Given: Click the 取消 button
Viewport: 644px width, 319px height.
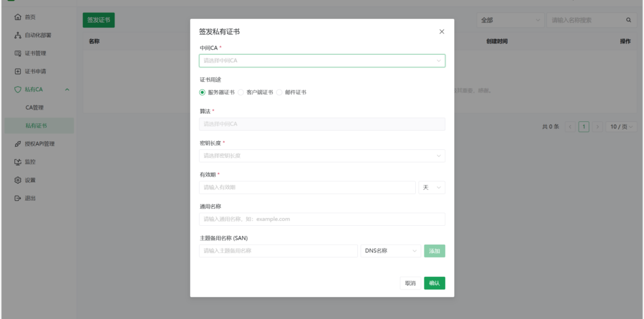Looking at the screenshot, I should 410,283.
